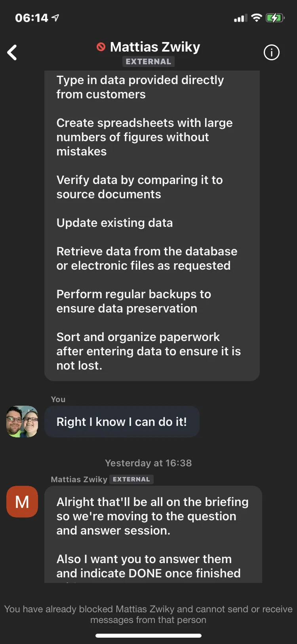Tap the 'Alright that'll be all' message bubble

[153, 534]
